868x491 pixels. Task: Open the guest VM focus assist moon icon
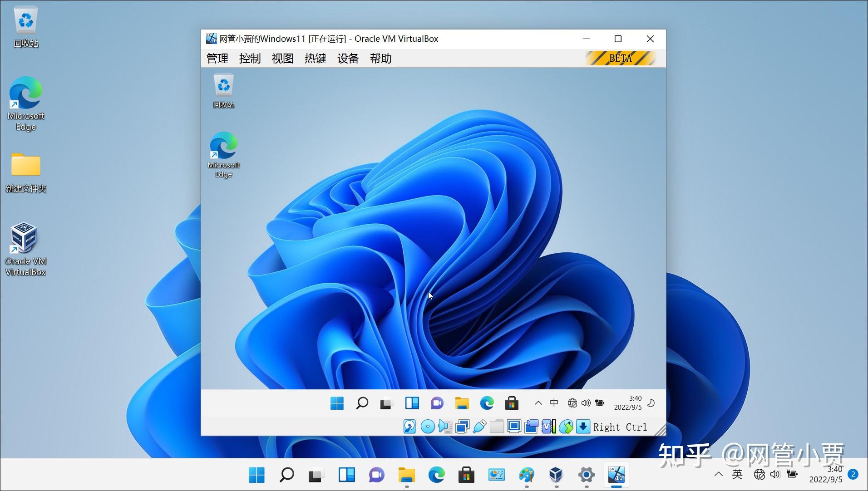pos(651,403)
